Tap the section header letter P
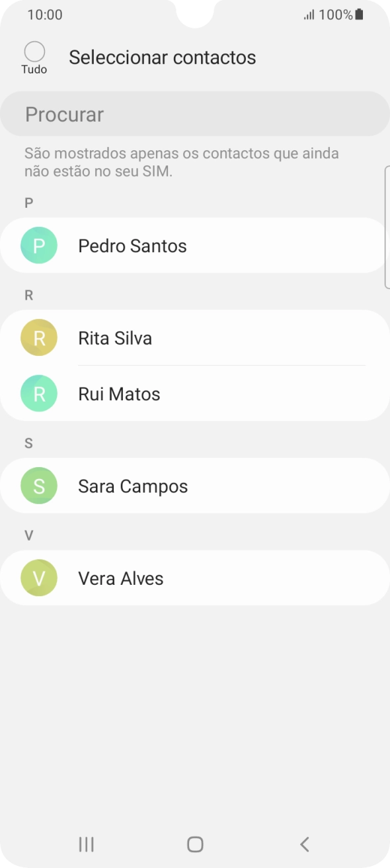 pos(28,202)
